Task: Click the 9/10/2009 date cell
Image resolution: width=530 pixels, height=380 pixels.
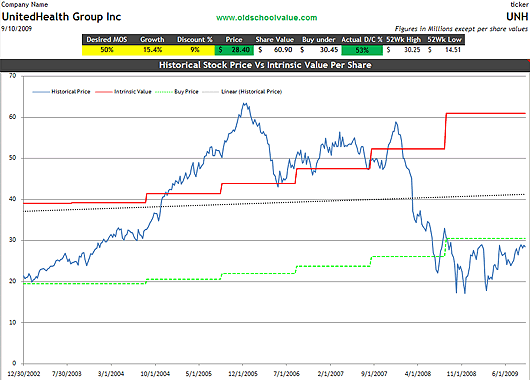Action: [x=17, y=29]
